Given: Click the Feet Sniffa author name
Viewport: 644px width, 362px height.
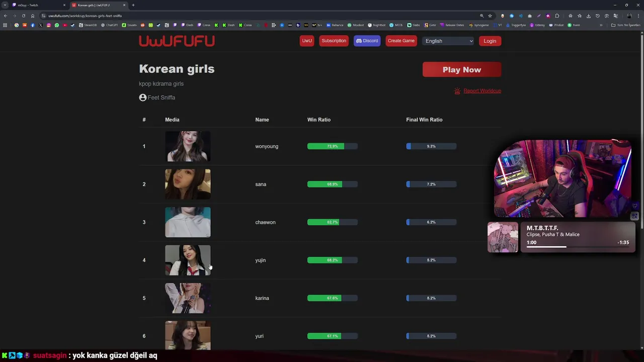Looking at the screenshot, I should coord(162,98).
